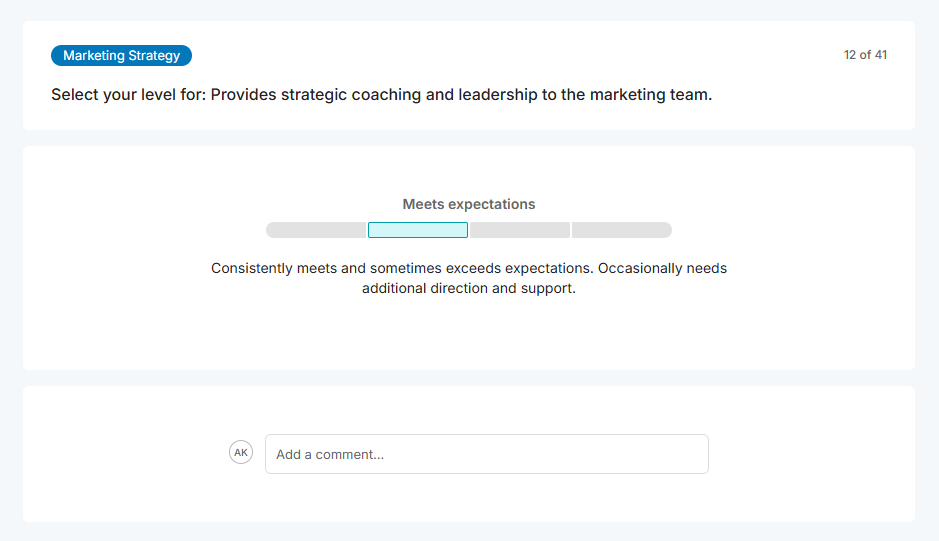Click the highlighted second rating segment
Image resolution: width=939 pixels, height=541 pixels.
pyautogui.click(x=418, y=230)
